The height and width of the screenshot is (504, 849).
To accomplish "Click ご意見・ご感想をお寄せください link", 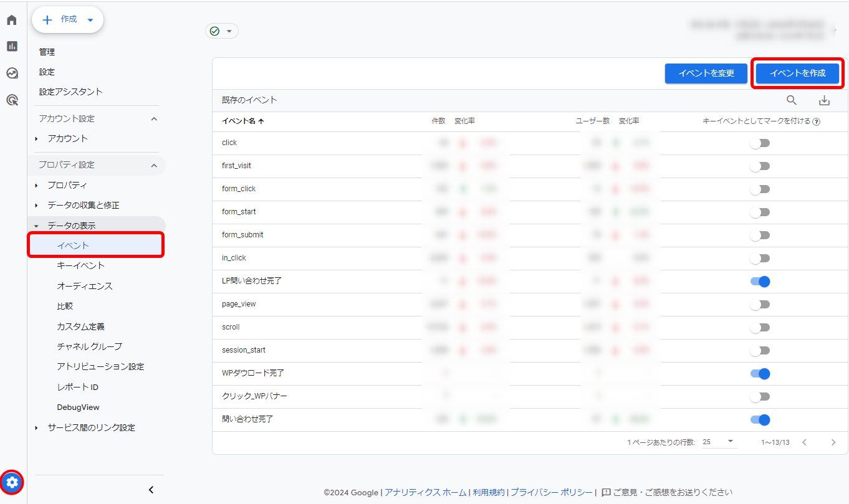I will point(673,492).
